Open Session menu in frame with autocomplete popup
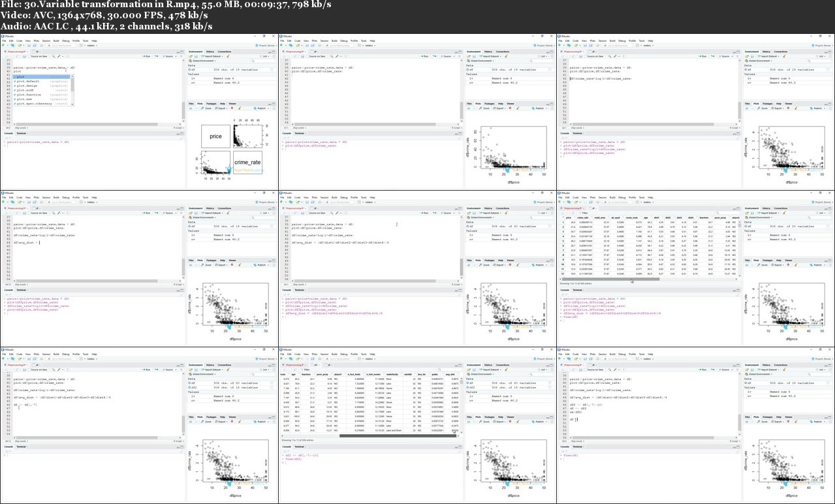835x504 pixels. click(46, 40)
